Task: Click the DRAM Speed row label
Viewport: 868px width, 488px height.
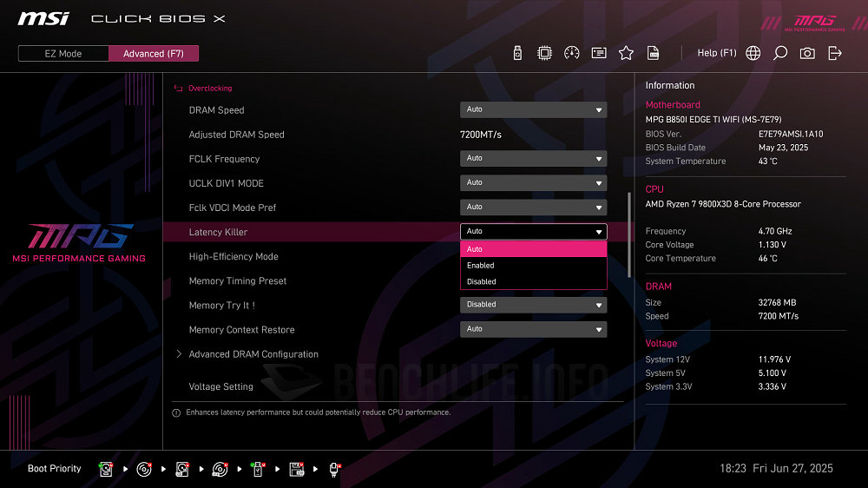Action: click(216, 110)
